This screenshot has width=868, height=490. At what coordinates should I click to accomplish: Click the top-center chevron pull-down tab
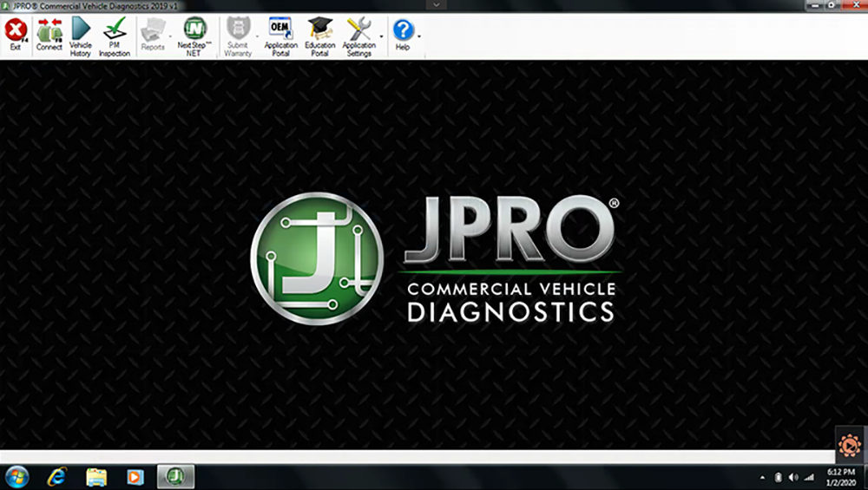coord(437,5)
